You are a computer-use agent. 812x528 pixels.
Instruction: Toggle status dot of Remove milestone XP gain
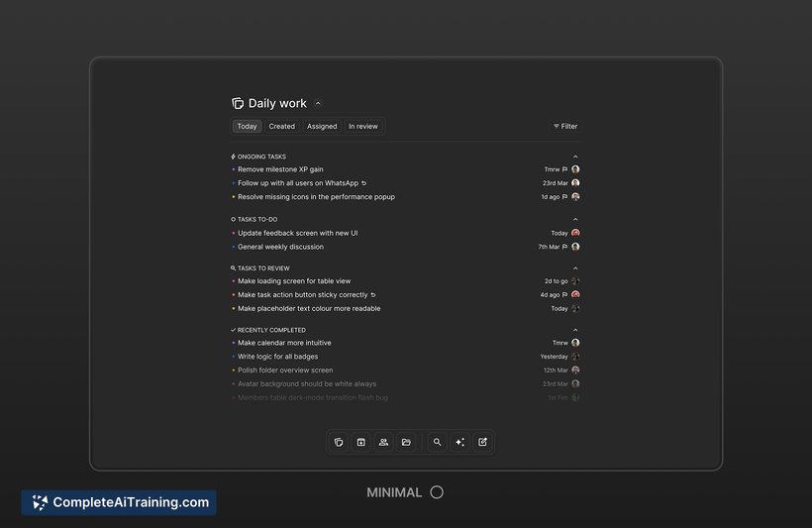point(234,169)
